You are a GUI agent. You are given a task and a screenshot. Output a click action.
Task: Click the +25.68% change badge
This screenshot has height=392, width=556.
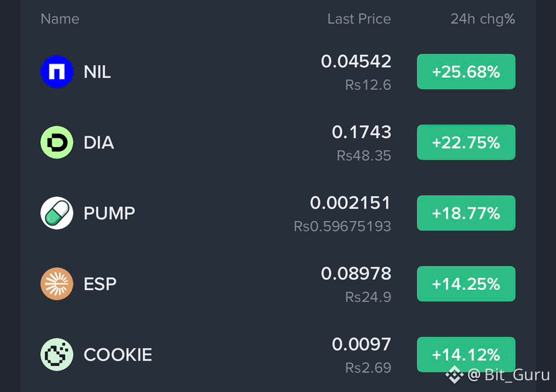[466, 72]
